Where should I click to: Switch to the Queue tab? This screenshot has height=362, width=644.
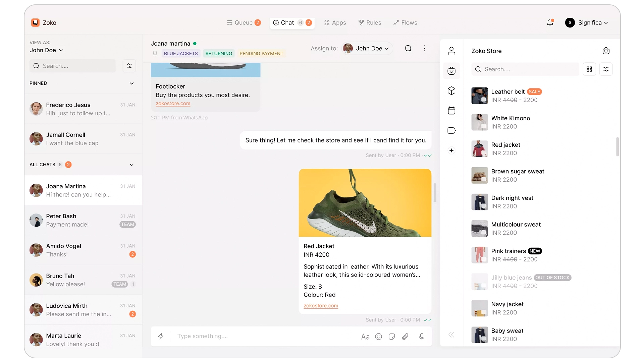click(x=244, y=22)
